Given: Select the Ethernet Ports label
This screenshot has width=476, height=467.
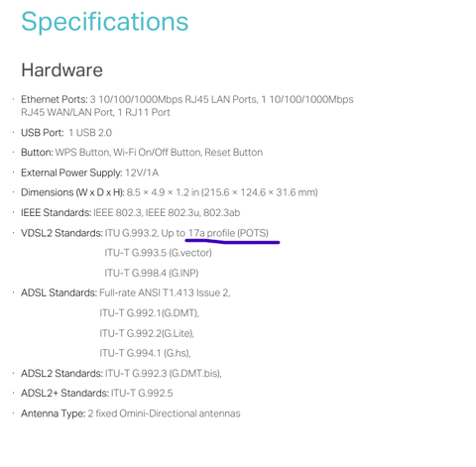Looking at the screenshot, I should tap(55, 99).
